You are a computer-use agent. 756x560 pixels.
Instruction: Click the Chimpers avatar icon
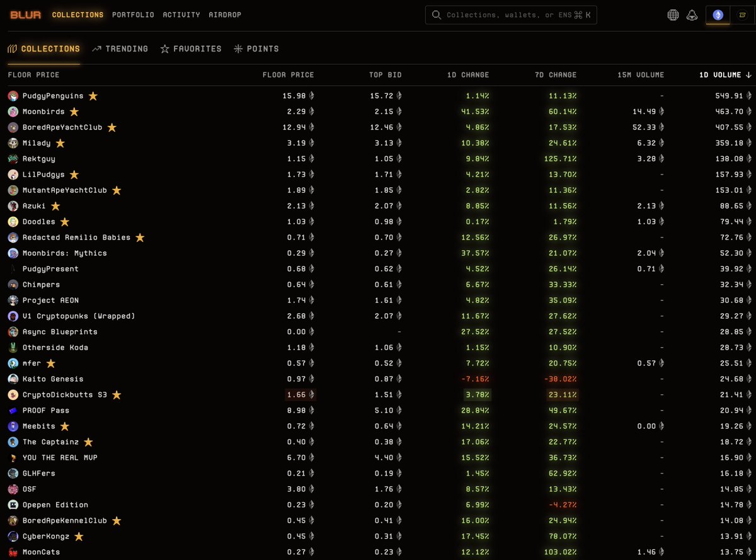point(13,285)
